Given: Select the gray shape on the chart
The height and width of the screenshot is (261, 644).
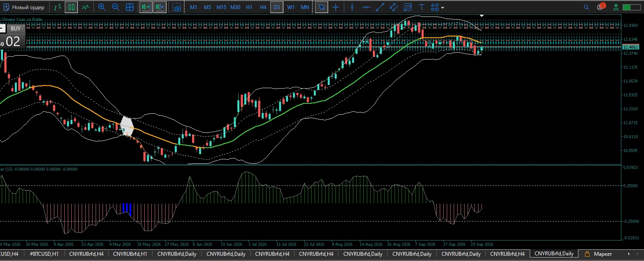Looking at the screenshot, I should pos(127,126).
